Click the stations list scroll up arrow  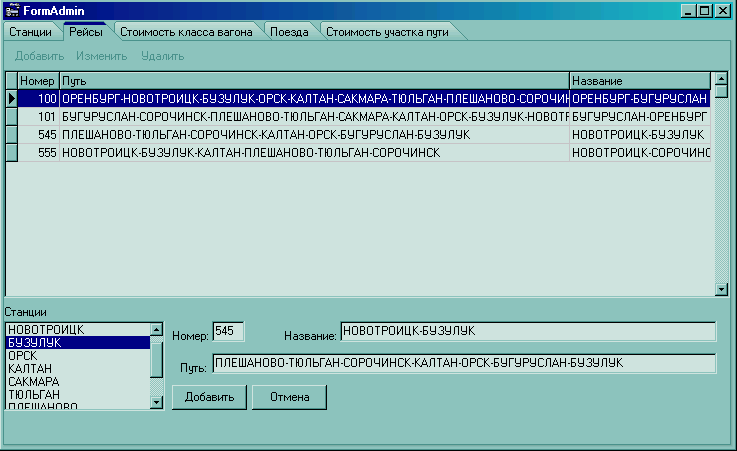157,329
